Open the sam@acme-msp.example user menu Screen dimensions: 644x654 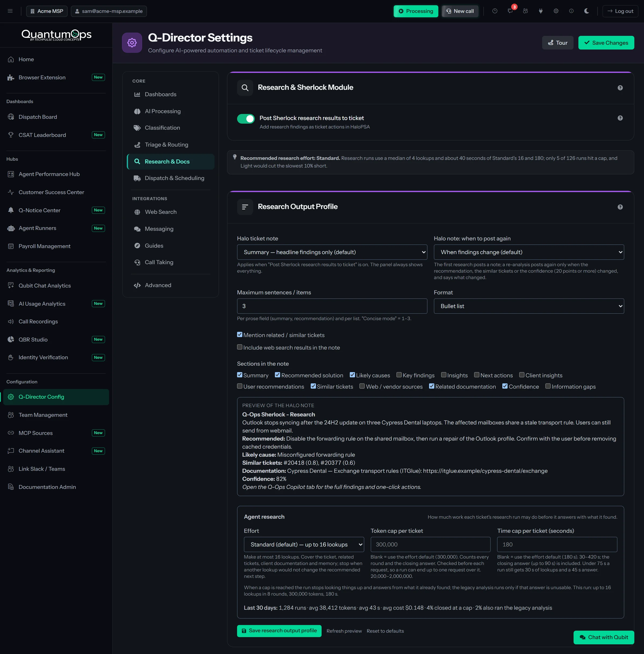click(x=109, y=11)
